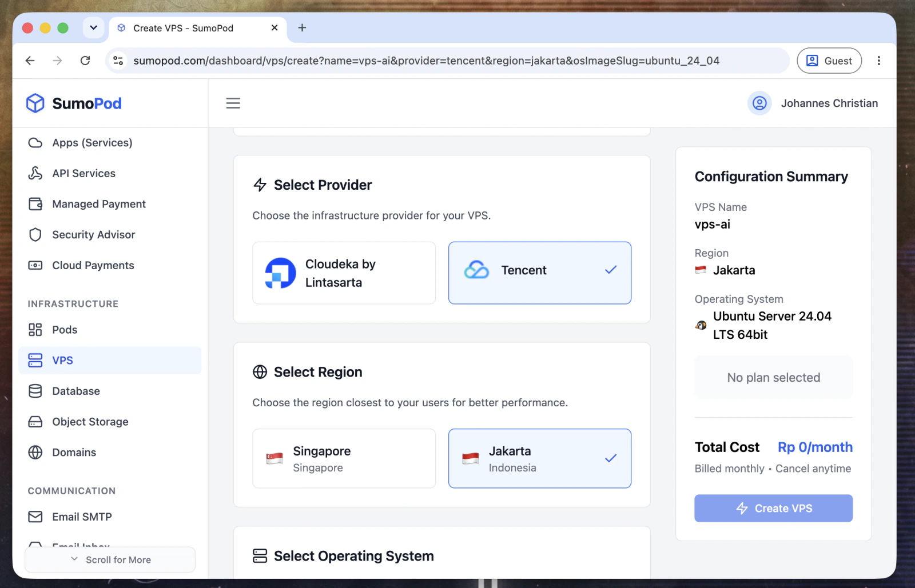Open Managed Payment menu item
This screenshot has height=588, width=915.
[x=110, y=204]
